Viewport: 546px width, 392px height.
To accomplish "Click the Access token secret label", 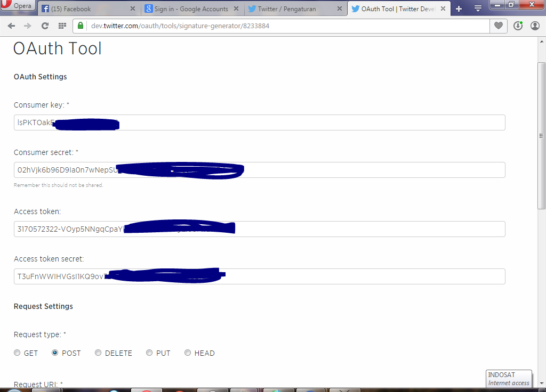I will (x=49, y=259).
